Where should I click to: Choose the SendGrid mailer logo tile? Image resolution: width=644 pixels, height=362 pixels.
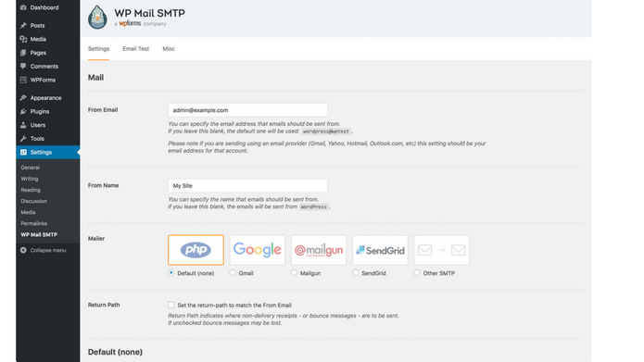[x=380, y=250]
